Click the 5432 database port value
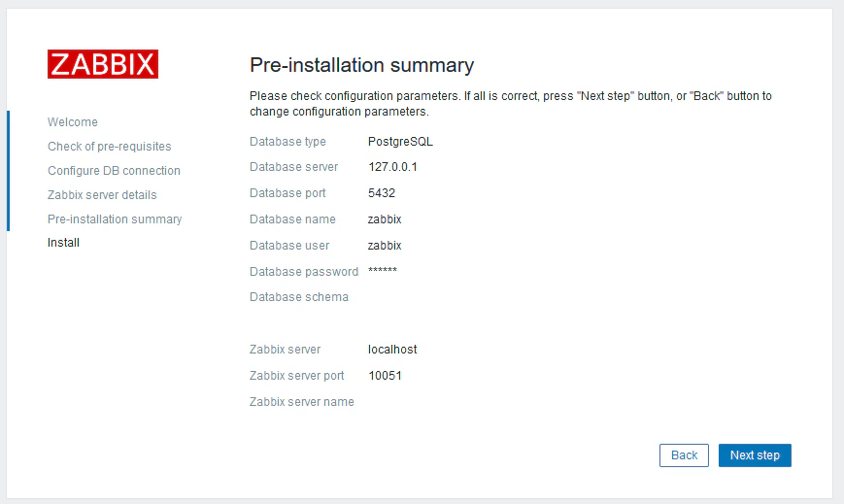Viewport: 844px width, 504px height. (x=382, y=193)
